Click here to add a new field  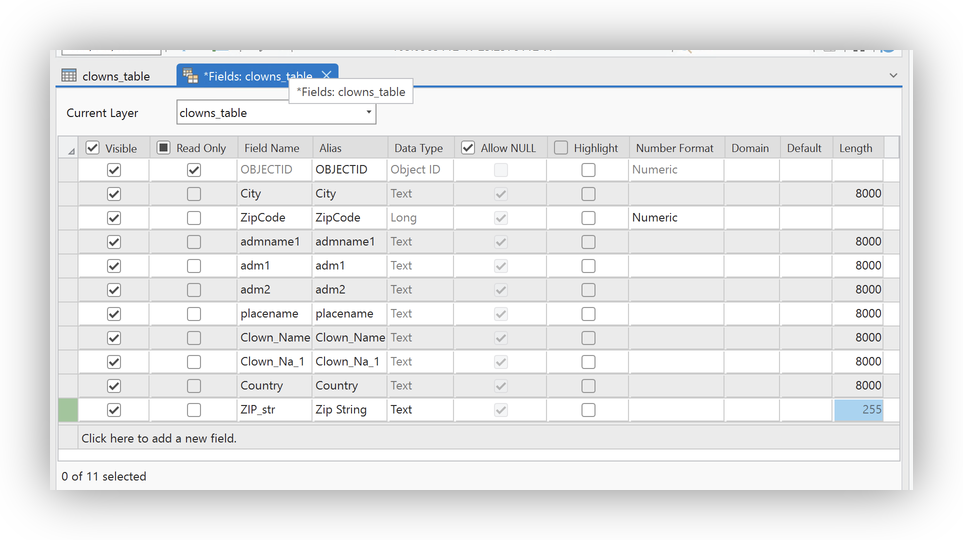159,438
